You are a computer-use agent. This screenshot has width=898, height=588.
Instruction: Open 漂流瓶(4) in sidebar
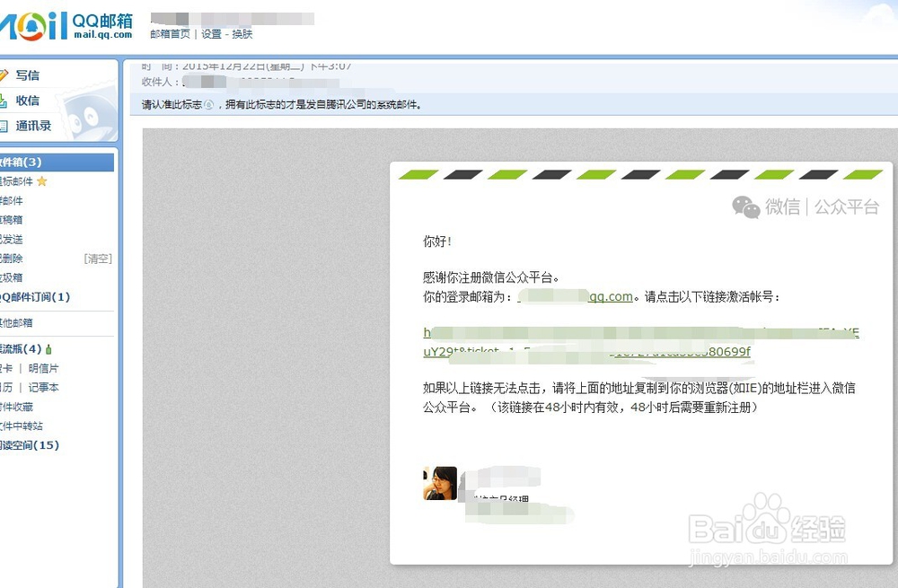(x=22, y=348)
